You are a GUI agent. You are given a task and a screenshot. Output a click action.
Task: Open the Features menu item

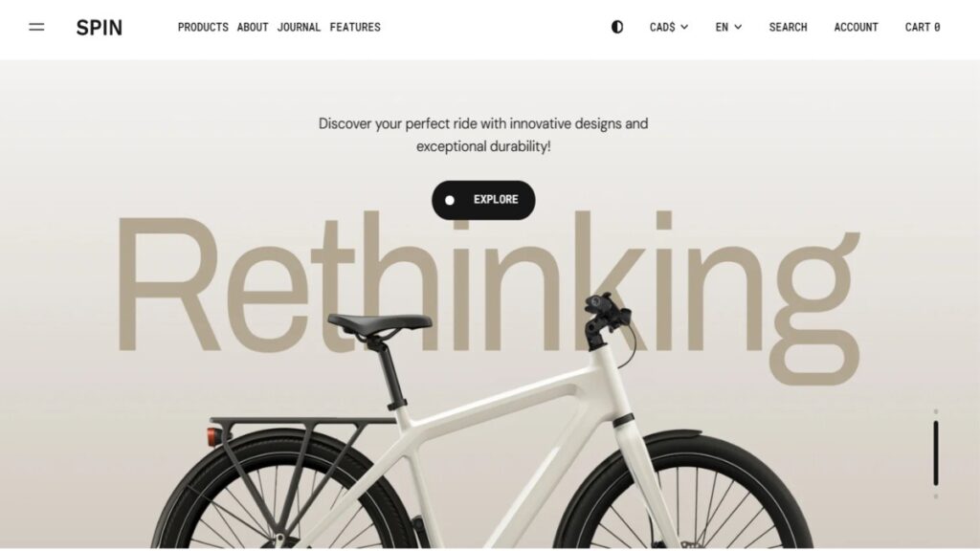coord(355,27)
